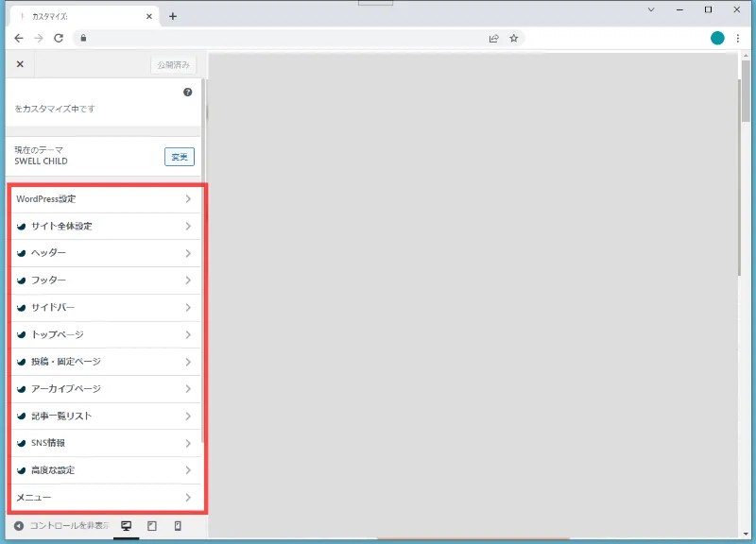The width and height of the screenshot is (756, 544).
Task: Go forward in browser history
Action: coord(39,38)
